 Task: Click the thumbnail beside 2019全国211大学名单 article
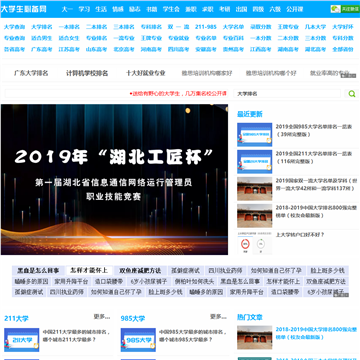(254, 162)
